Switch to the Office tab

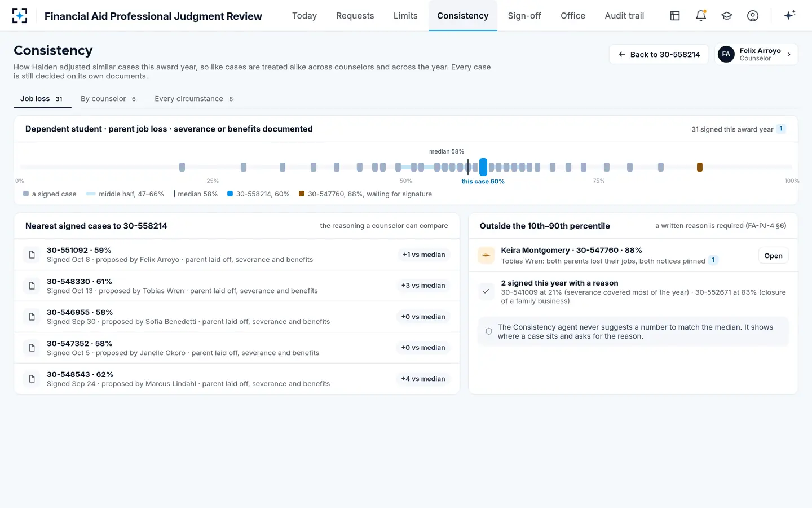coord(573,16)
